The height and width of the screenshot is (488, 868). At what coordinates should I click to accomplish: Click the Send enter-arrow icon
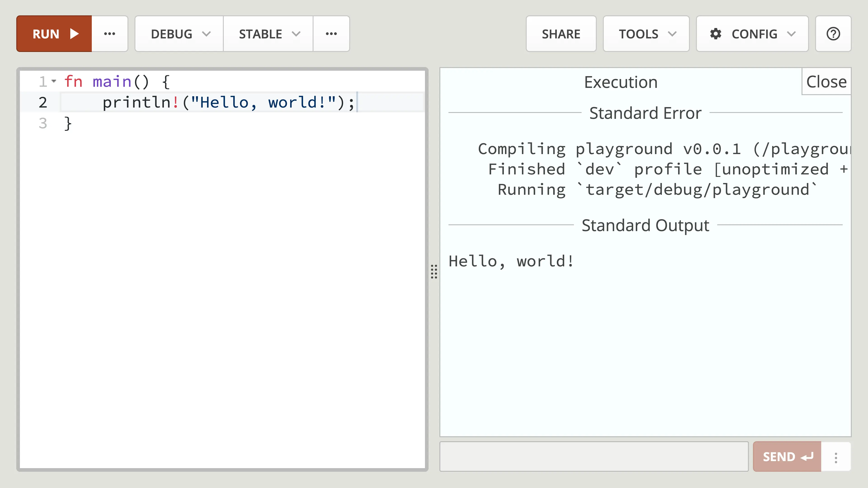(807, 457)
